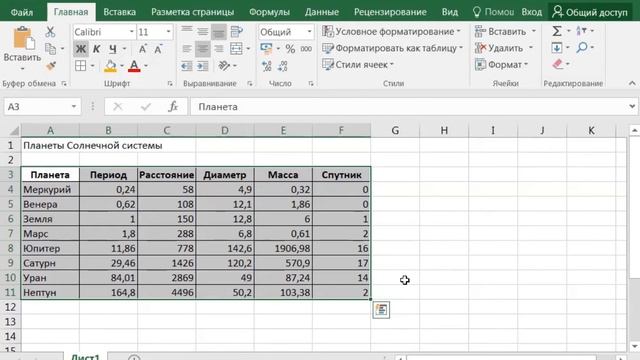Align text to bottom

(x=219, y=31)
